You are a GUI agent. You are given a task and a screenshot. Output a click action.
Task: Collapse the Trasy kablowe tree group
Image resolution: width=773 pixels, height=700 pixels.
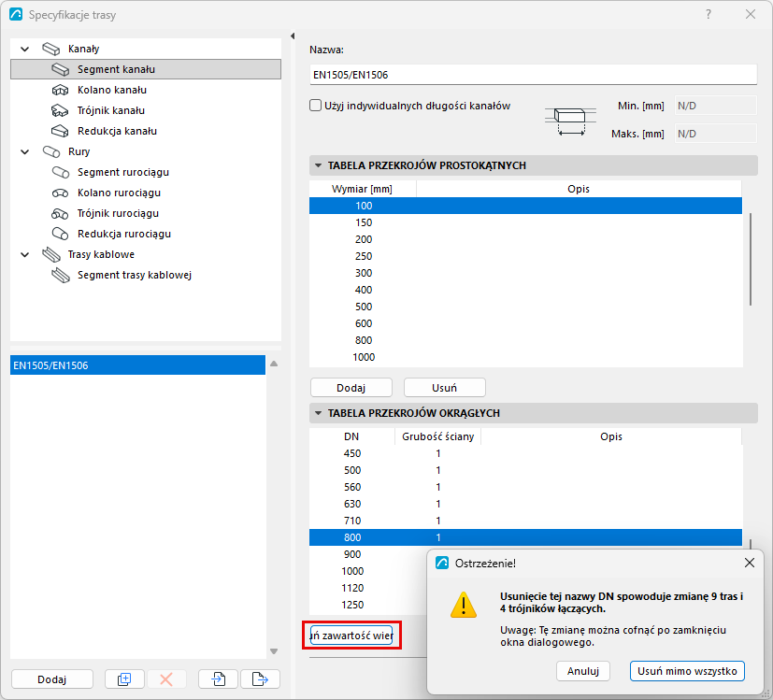(24, 254)
